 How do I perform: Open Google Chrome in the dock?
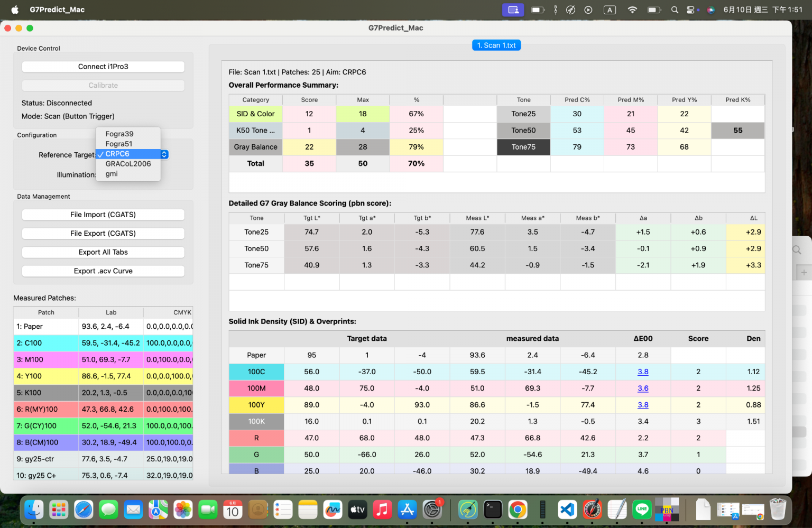click(x=518, y=510)
